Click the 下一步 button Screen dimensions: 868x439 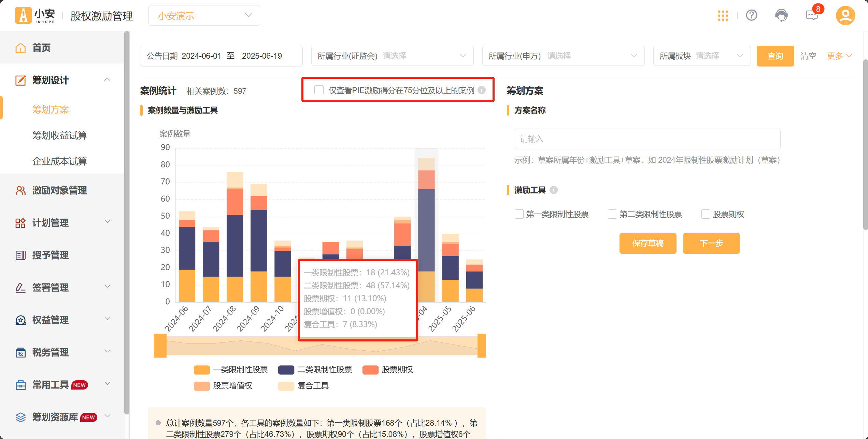[x=711, y=243]
